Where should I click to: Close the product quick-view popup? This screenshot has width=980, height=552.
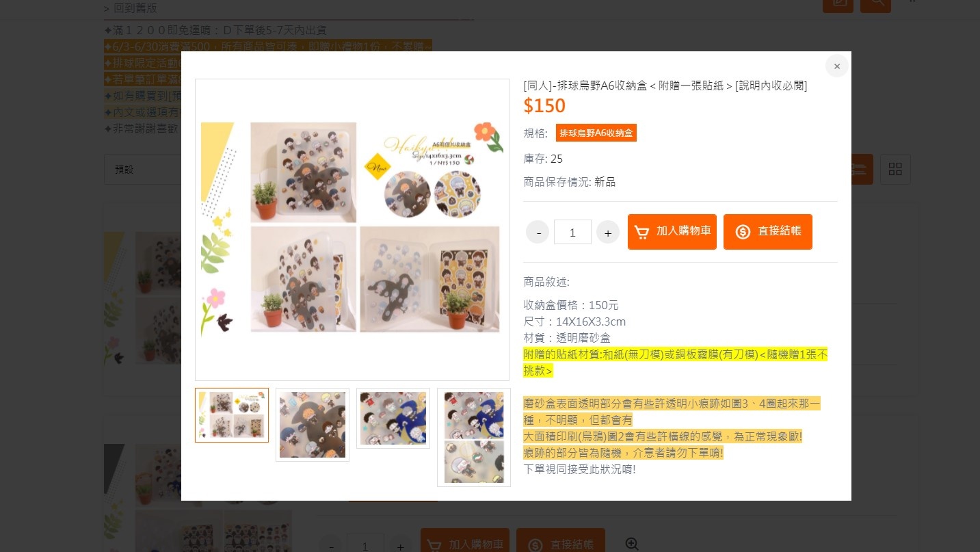pos(836,66)
